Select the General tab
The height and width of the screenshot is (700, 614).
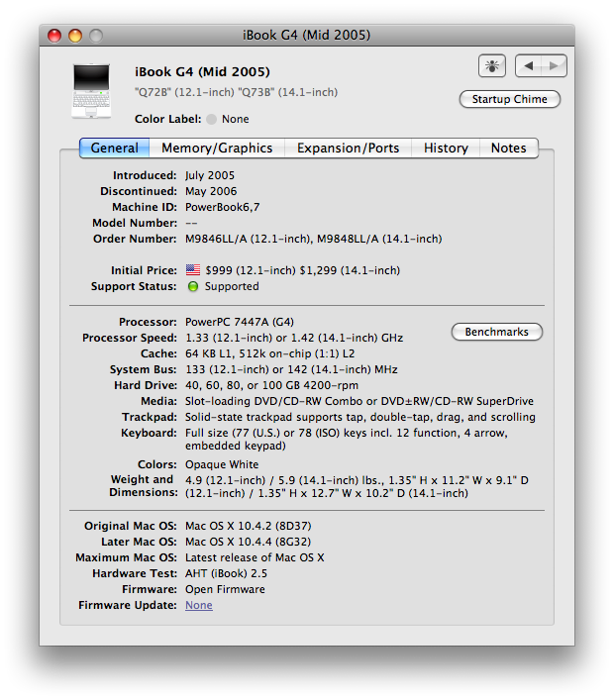click(114, 148)
